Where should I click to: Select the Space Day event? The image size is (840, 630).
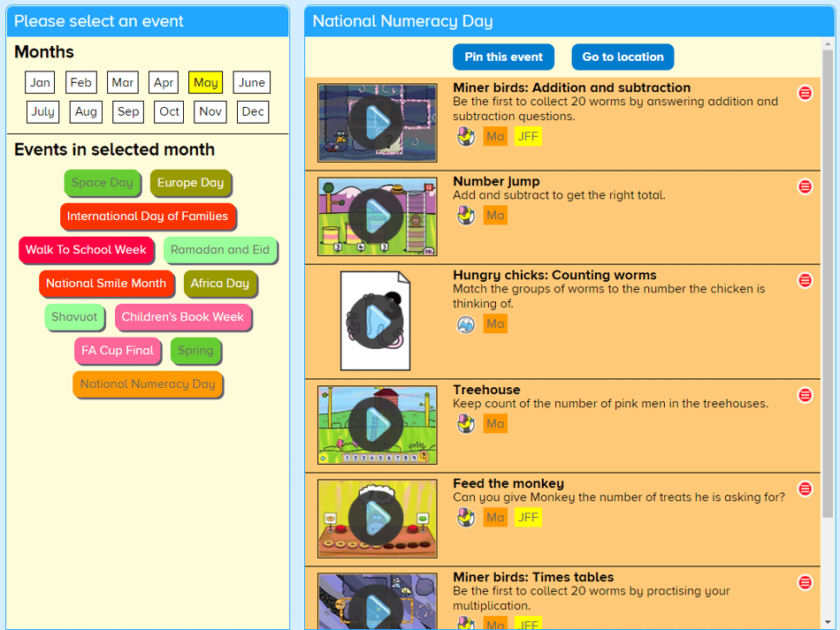[x=103, y=183]
